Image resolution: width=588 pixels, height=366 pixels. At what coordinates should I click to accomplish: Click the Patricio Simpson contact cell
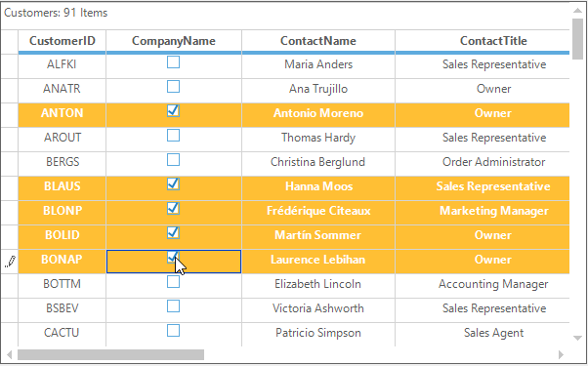click(x=318, y=335)
